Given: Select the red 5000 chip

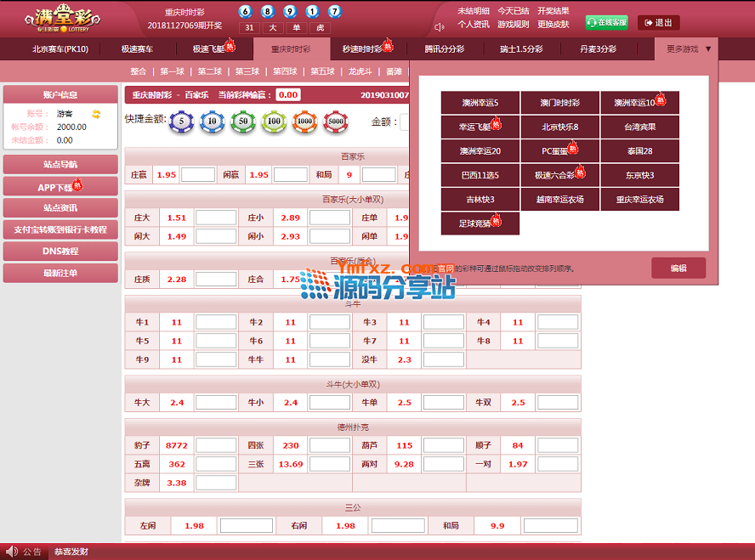Looking at the screenshot, I should click(x=336, y=122).
